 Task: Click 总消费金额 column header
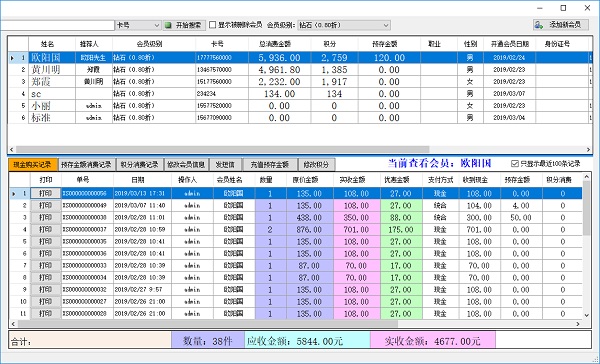coord(280,44)
